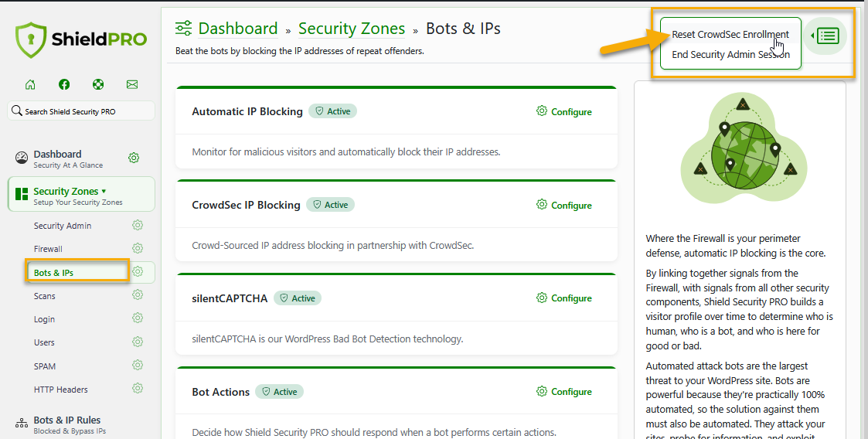Open the gear icon beside Dashboard
Viewport: 868px width, 439px height.
pos(134,158)
